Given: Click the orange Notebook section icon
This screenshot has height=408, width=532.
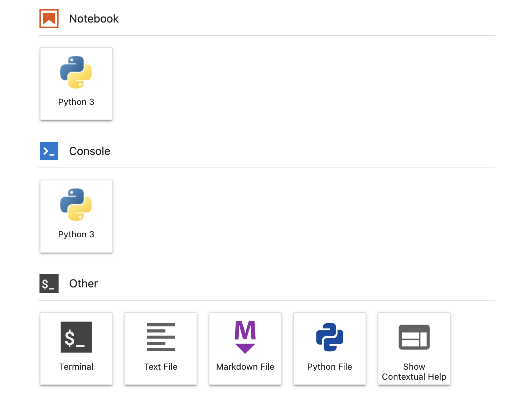Looking at the screenshot, I should click(x=49, y=19).
